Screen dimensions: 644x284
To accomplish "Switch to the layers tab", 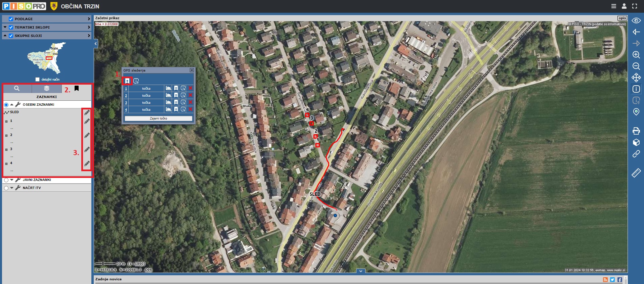I will 47,89.
